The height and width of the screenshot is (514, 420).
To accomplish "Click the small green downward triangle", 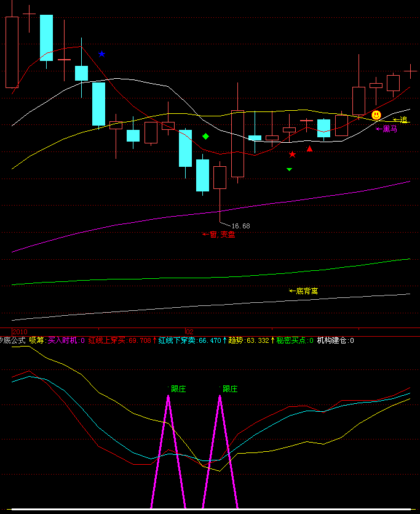I will (289, 169).
